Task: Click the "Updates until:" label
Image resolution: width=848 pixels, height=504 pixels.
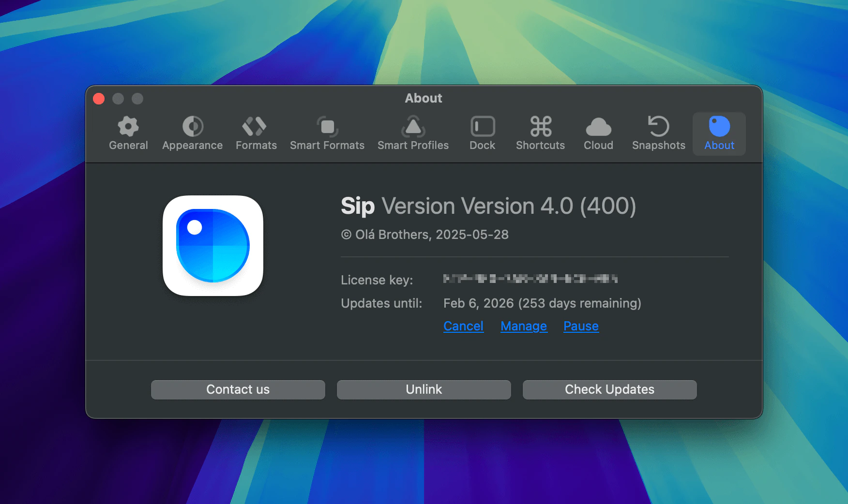Action: [381, 303]
